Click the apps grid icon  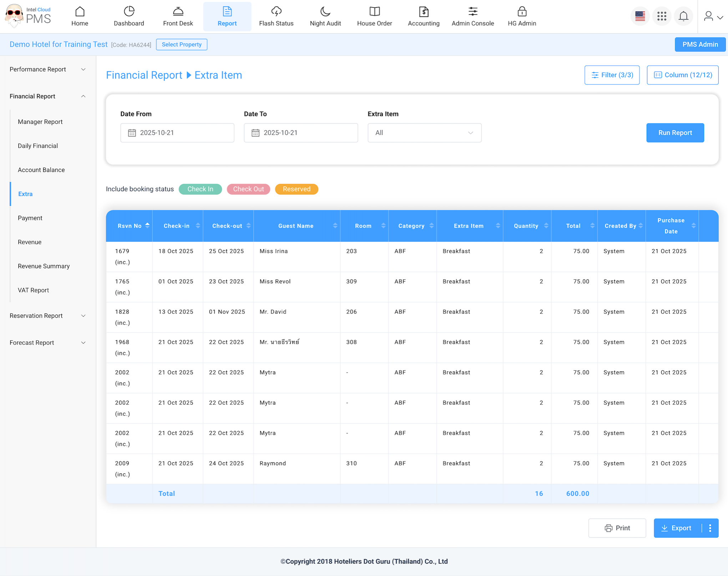[662, 16]
